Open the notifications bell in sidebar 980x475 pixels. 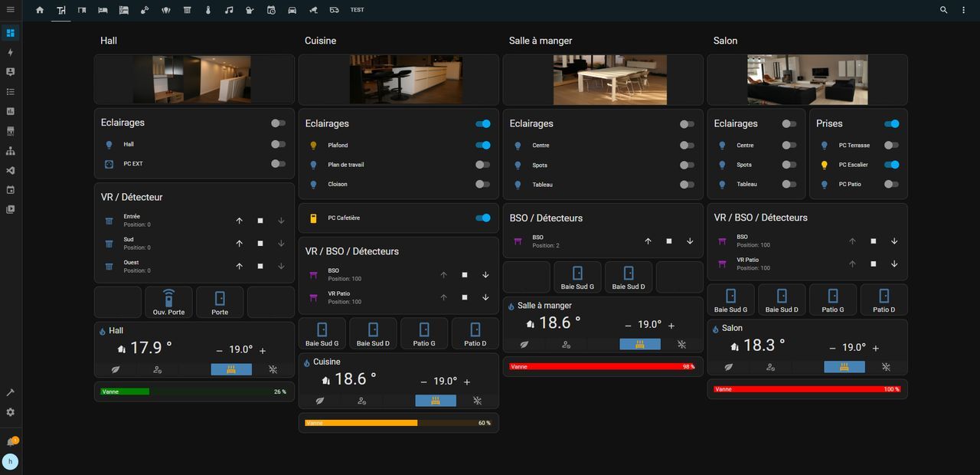pyautogui.click(x=11, y=443)
